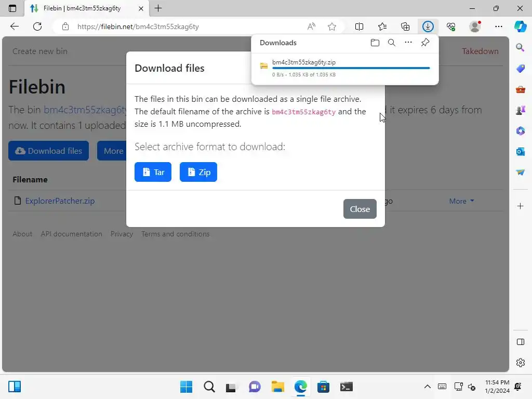Click the download progress bar

point(351,68)
